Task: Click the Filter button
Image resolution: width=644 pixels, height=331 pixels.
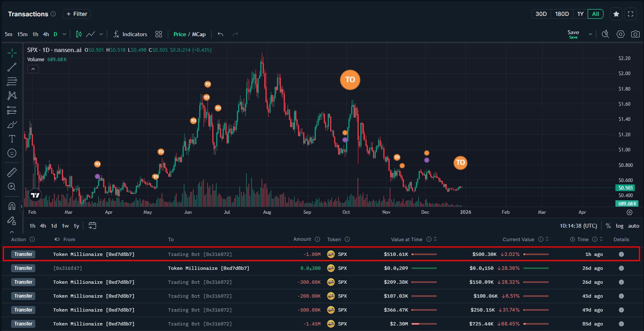Action: (77, 14)
